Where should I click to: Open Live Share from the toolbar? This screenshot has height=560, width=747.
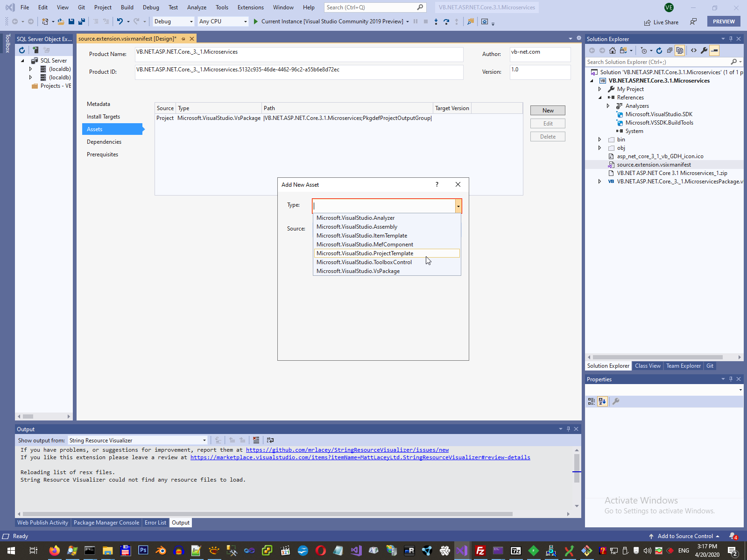661,22
